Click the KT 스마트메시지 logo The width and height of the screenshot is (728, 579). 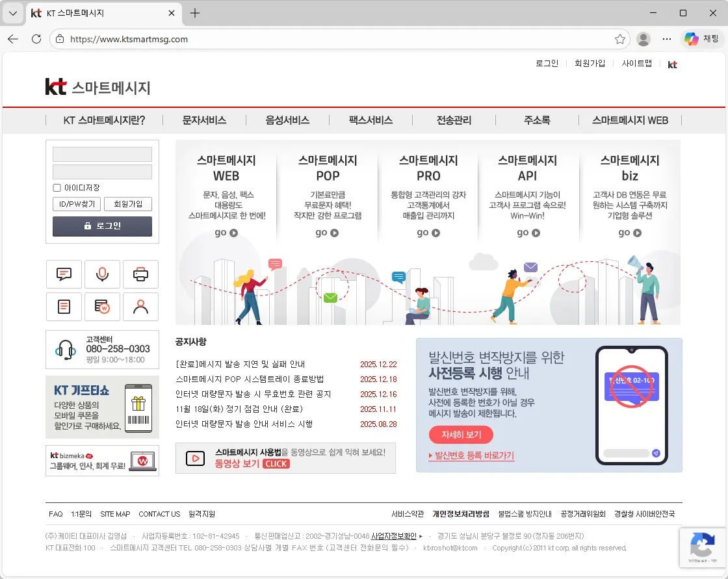[97, 86]
